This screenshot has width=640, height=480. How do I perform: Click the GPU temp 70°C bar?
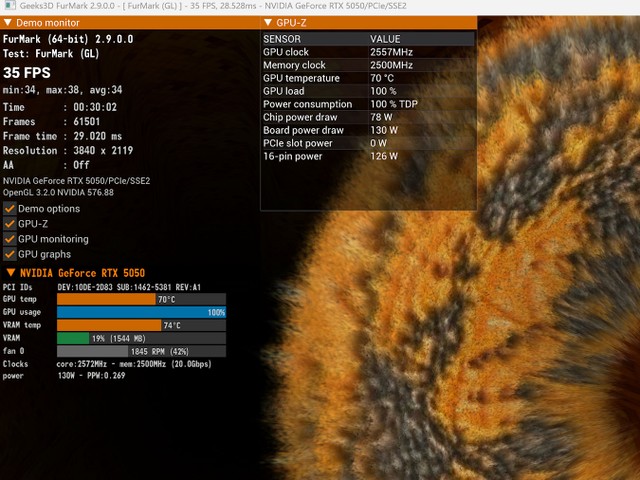point(141,299)
